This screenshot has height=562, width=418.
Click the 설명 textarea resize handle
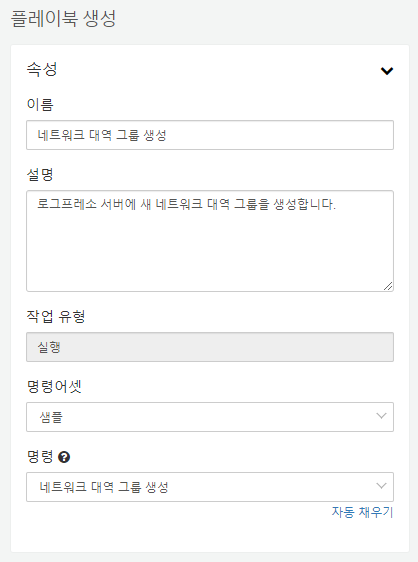click(x=388, y=286)
